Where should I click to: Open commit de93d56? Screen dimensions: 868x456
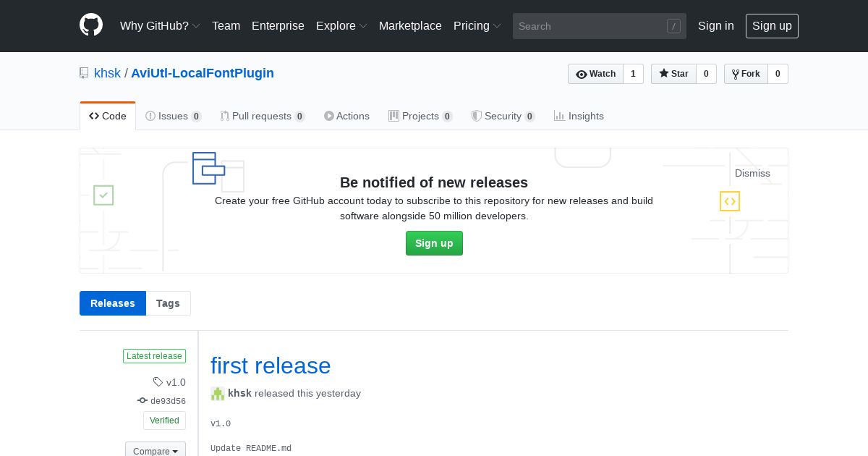tap(168, 401)
